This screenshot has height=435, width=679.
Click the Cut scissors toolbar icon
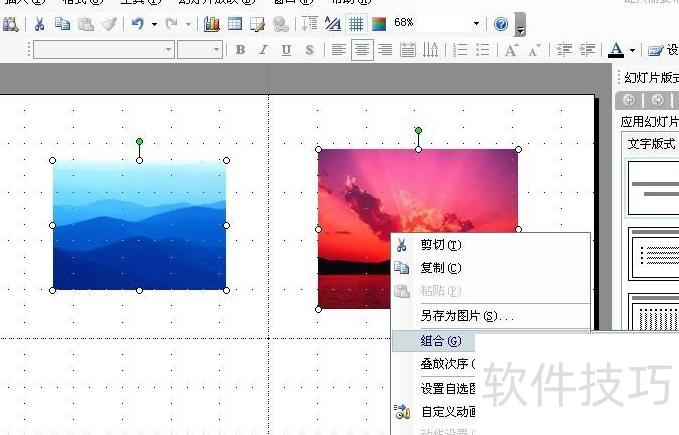[39, 24]
